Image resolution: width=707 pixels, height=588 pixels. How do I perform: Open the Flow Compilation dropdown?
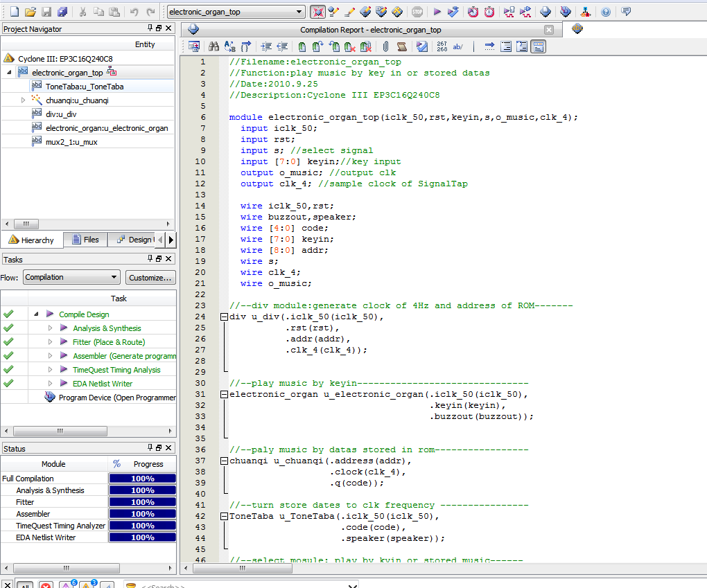point(114,278)
